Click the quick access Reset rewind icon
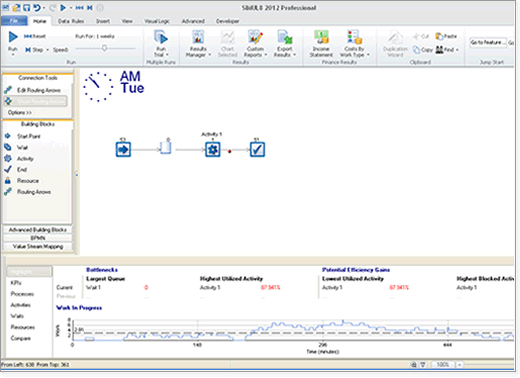The image size is (520, 378). 79,8
